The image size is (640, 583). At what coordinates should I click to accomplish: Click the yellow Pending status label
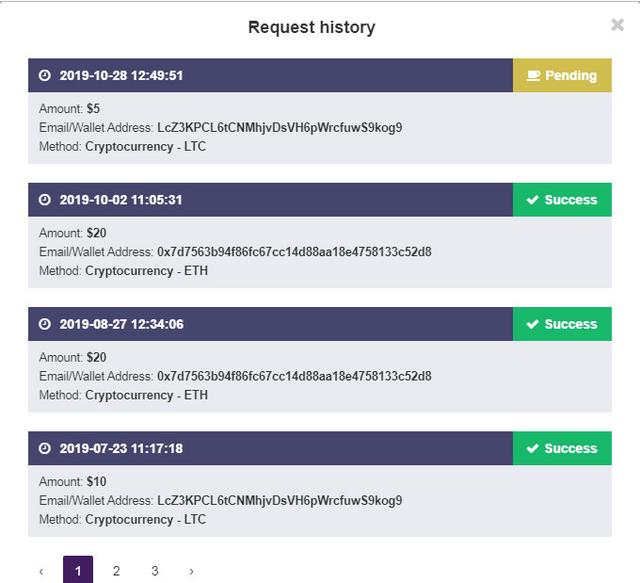coord(562,76)
